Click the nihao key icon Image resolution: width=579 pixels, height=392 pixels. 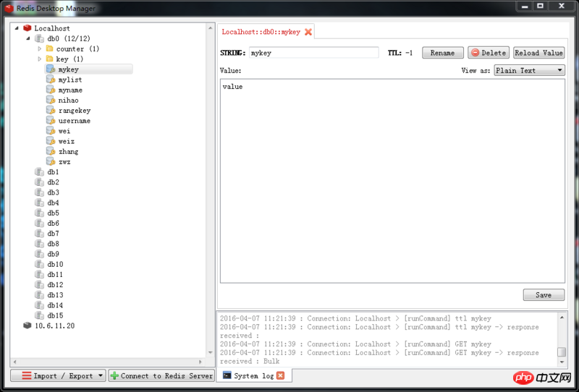(51, 100)
